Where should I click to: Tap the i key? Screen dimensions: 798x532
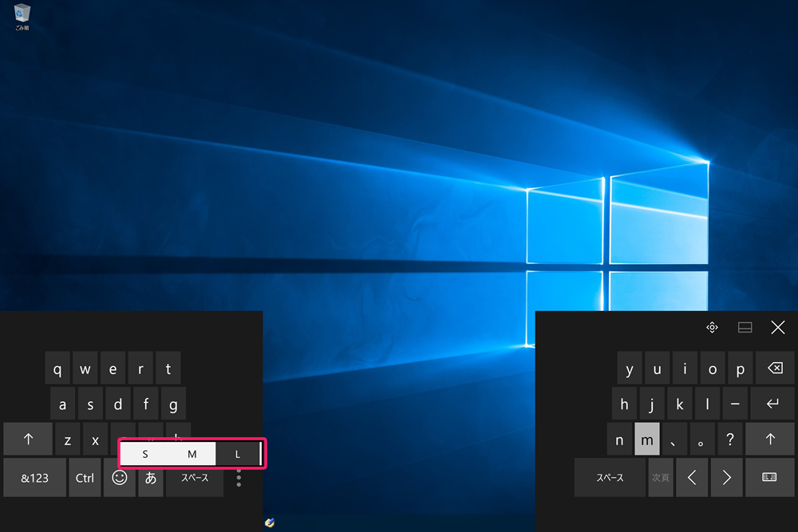[685, 368]
